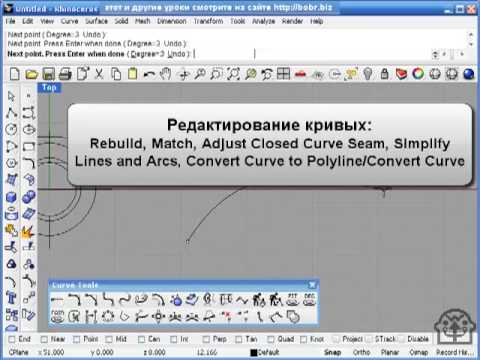This screenshot has height=360, width=480.
Task: Click the Undo command-line option
Action: click(176, 54)
